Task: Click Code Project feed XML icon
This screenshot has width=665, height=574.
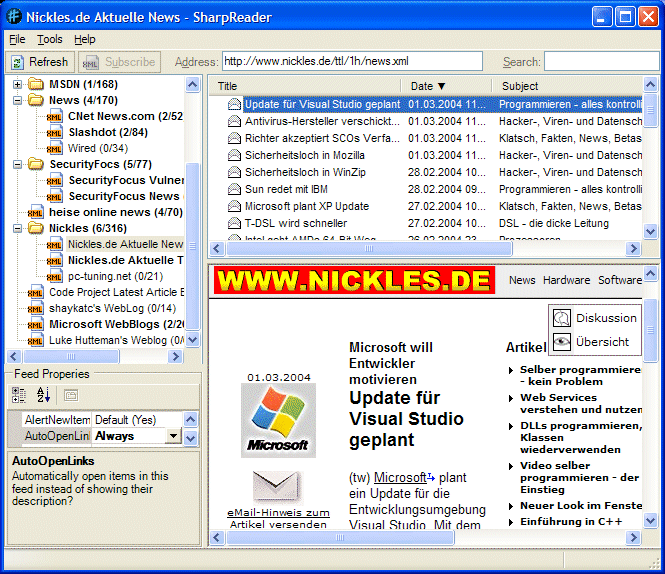Action: (35, 292)
